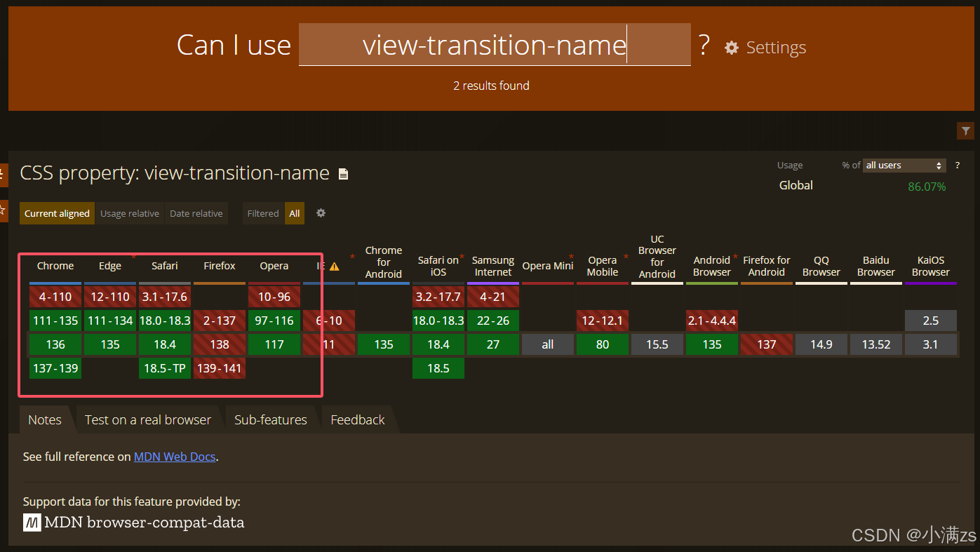Switch to Usage relative view
980x552 pixels.
(130, 213)
